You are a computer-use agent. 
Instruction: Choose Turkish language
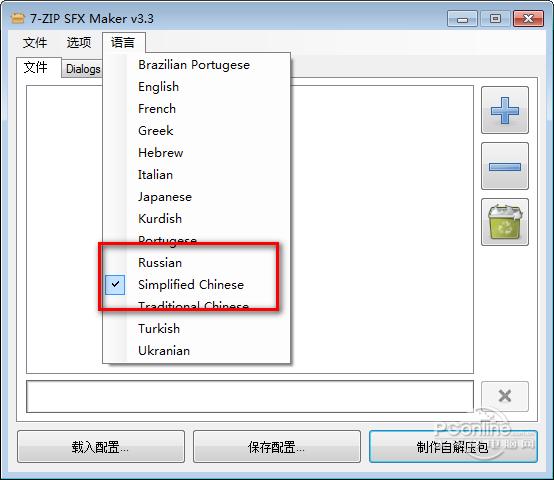[196, 329]
